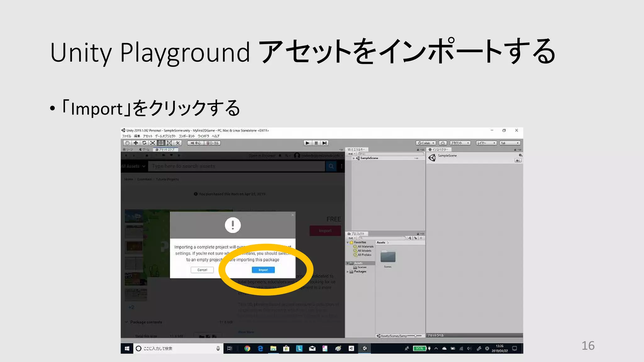Select the Rotate tool in Unity toolbar
Viewport: 644px width, 362px height.
[144, 143]
